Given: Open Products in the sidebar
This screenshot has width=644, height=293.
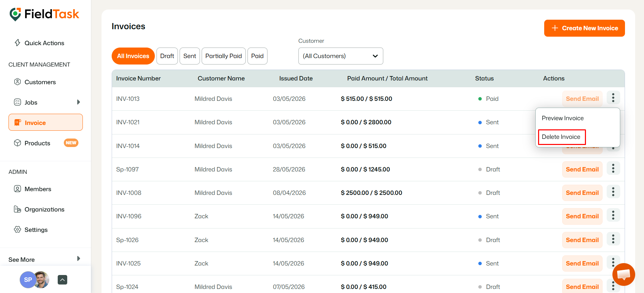Looking at the screenshot, I should [x=37, y=143].
